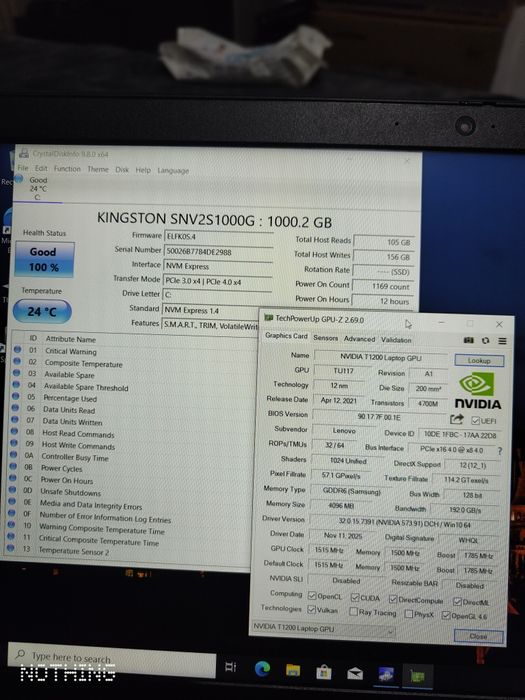The width and height of the screenshot is (525, 700).
Task: Click the GPU-Z title bar app icon
Action: 268,318
